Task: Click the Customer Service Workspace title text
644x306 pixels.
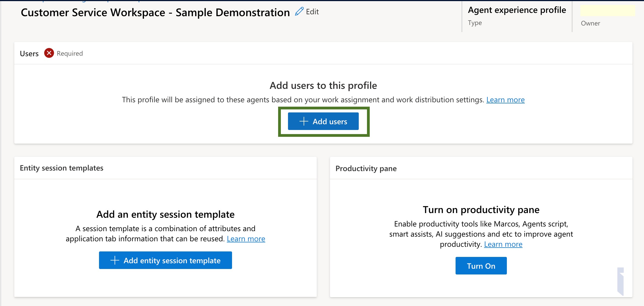Action: [x=155, y=13]
